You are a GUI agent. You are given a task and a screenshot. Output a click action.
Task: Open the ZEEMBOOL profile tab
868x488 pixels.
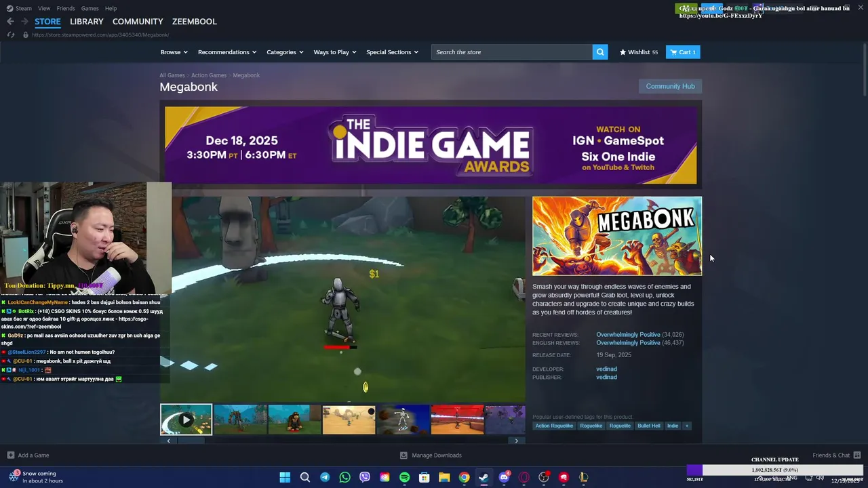click(x=195, y=22)
